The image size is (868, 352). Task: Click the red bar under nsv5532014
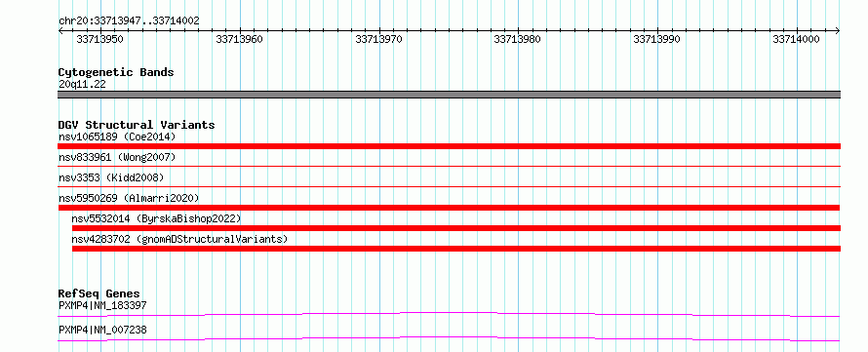(x=456, y=228)
